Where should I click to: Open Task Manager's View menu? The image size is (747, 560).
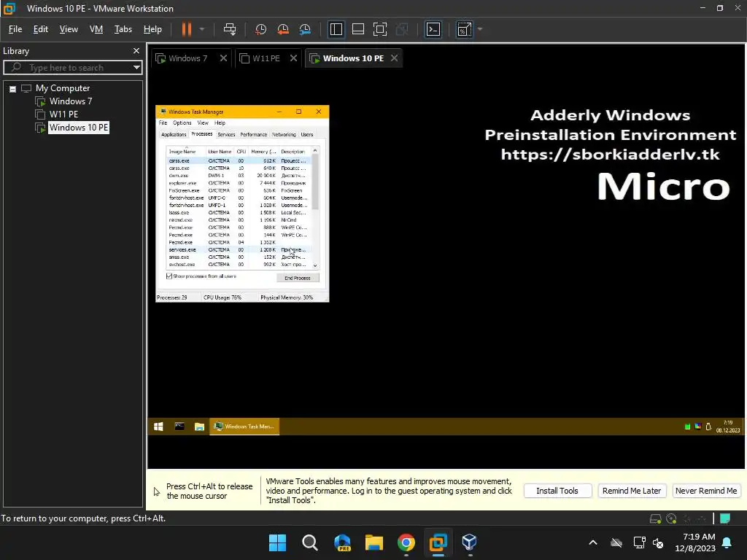[203, 122]
